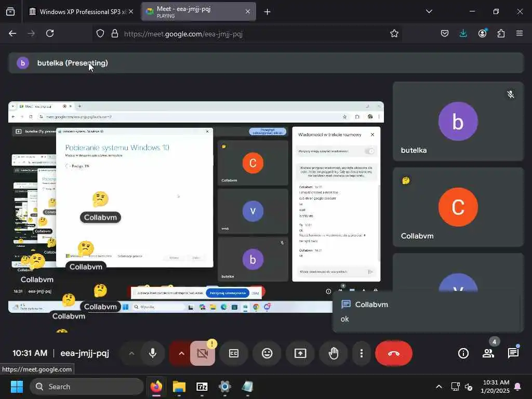Mute the microphone in Meet controls
The height and width of the screenshot is (399, 532).
[x=153, y=353]
